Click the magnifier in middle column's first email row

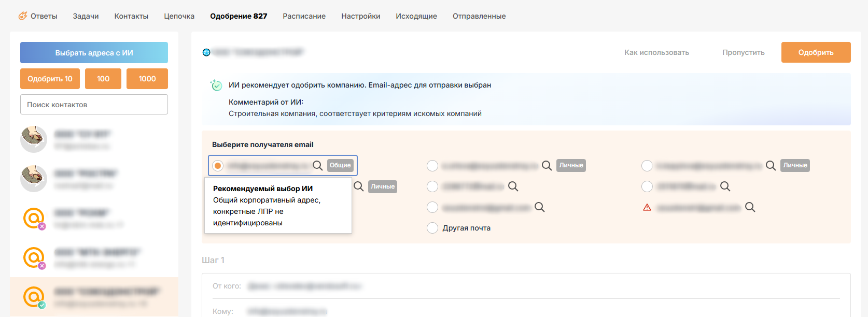click(547, 165)
